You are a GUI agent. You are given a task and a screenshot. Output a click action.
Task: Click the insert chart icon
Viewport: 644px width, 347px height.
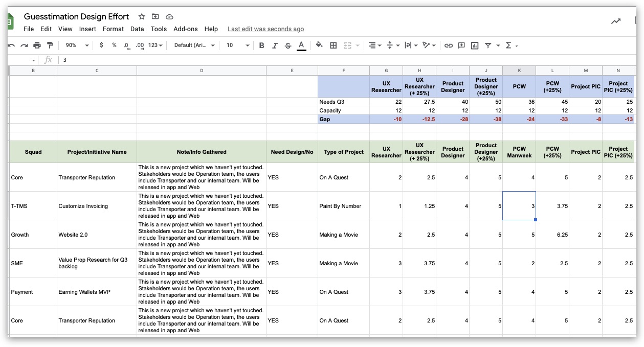pyautogui.click(x=475, y=45)
